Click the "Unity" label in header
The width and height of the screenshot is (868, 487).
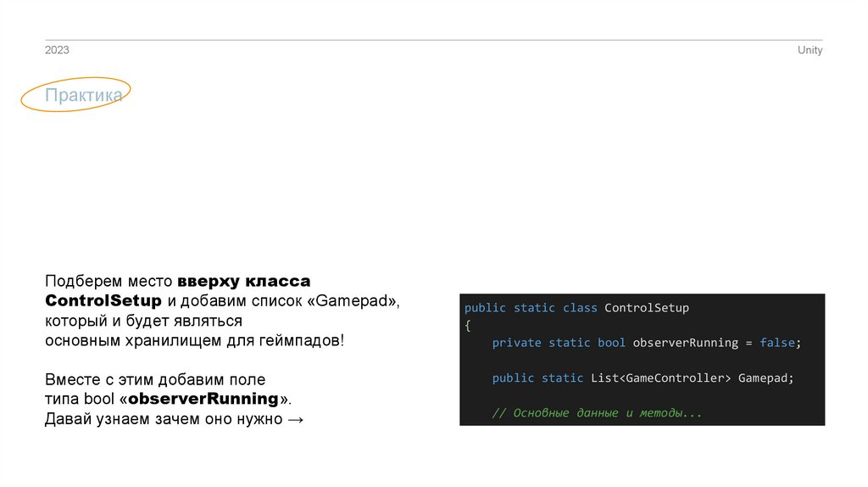tap(810, 51)
